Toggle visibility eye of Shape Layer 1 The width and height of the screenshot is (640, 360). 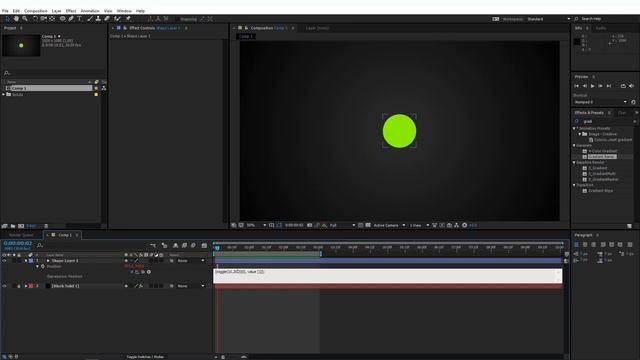[x=4, y=261]
